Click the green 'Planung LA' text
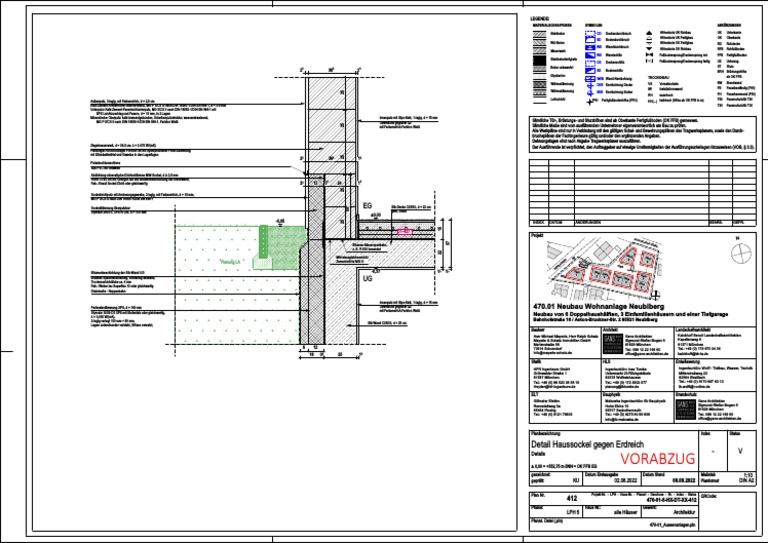 (230, 262)
